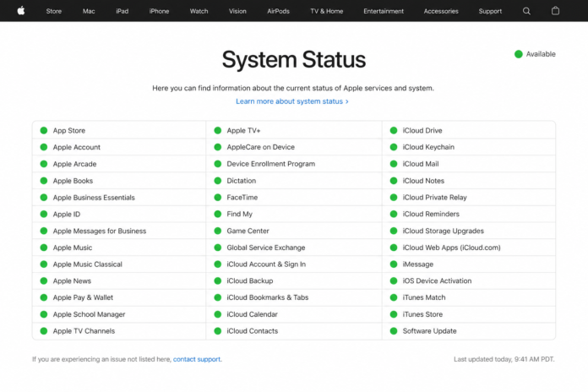The height and width of the screenshot is (392, 588).
Task: Open the Accessories menu
Action: click(x=441, y=11)
